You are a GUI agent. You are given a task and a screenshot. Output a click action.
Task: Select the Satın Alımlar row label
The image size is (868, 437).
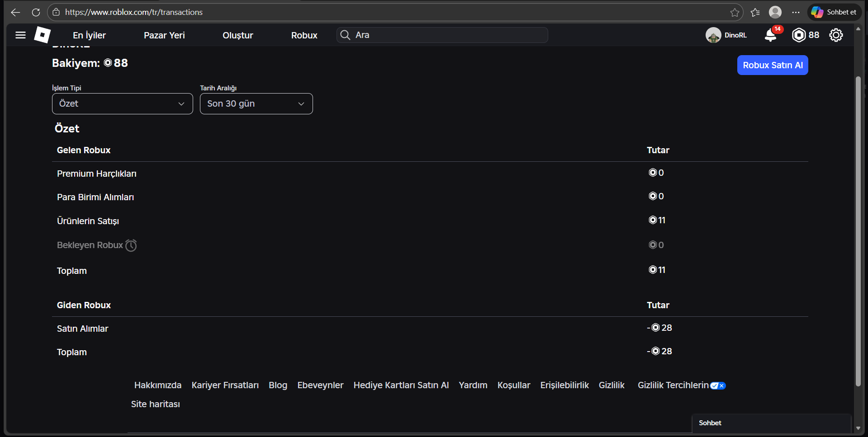(82, 329)
